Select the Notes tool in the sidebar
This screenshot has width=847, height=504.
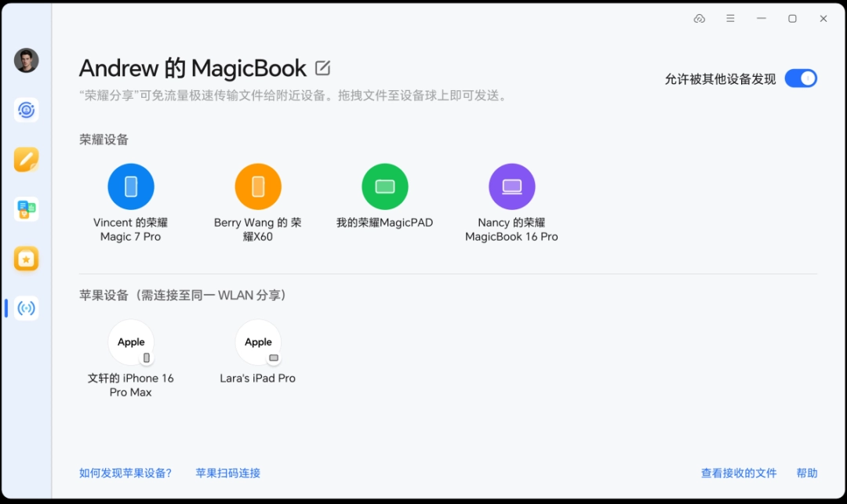25,159
